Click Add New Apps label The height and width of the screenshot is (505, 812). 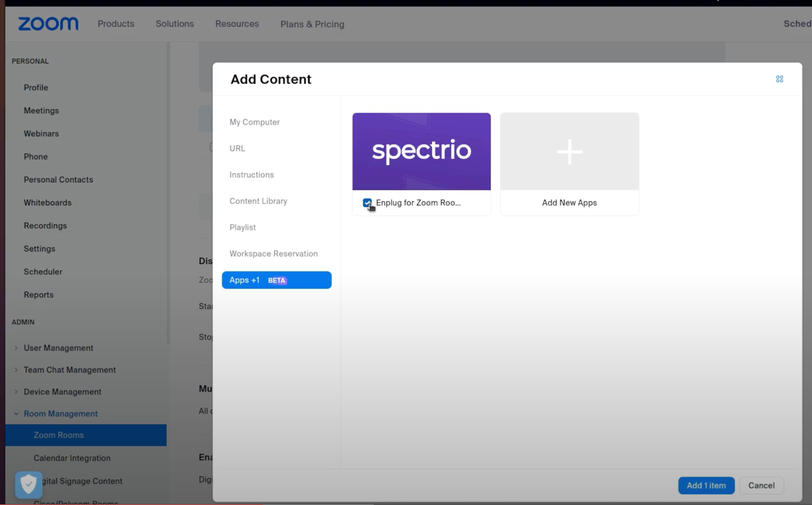(x=569, y=203)
